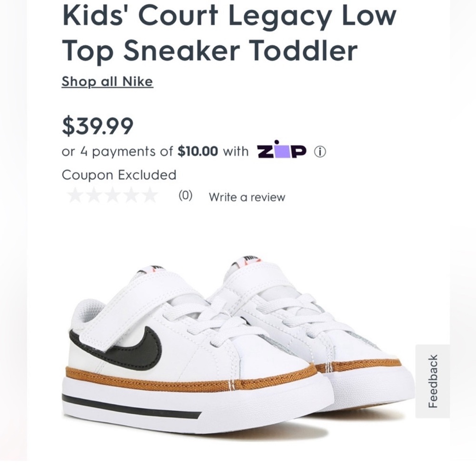
Task: Click the Zip payment logo
Action: (x=282, y=151)
